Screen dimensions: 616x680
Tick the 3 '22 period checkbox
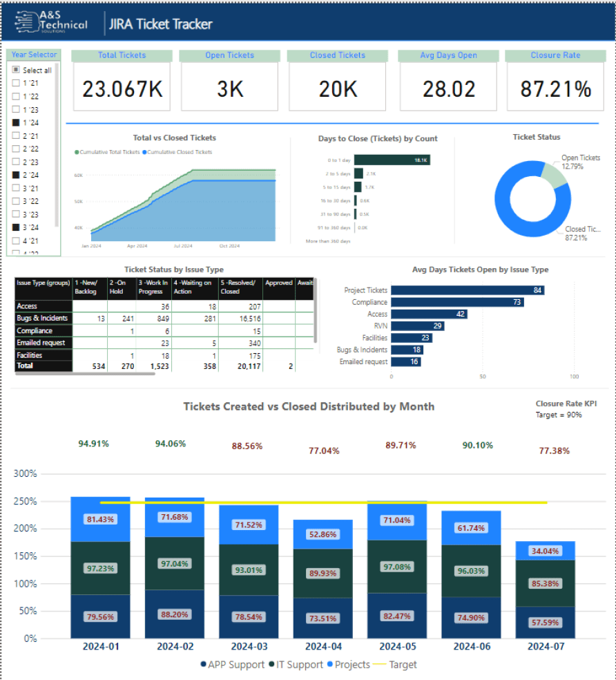coord(16,201)
